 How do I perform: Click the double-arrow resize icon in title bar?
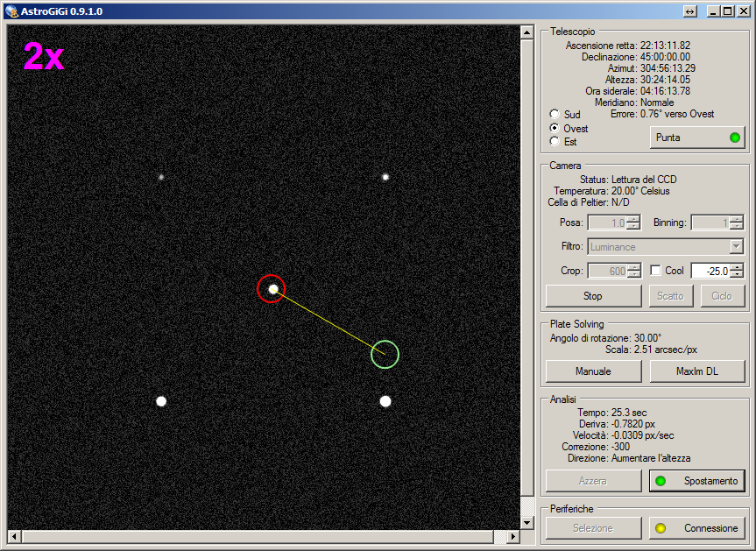691,11
